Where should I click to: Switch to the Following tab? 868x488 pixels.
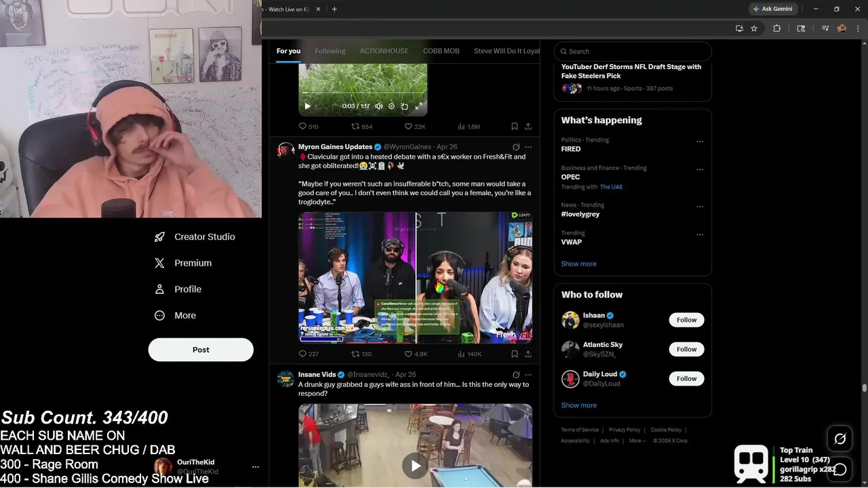tap(330, 51)
